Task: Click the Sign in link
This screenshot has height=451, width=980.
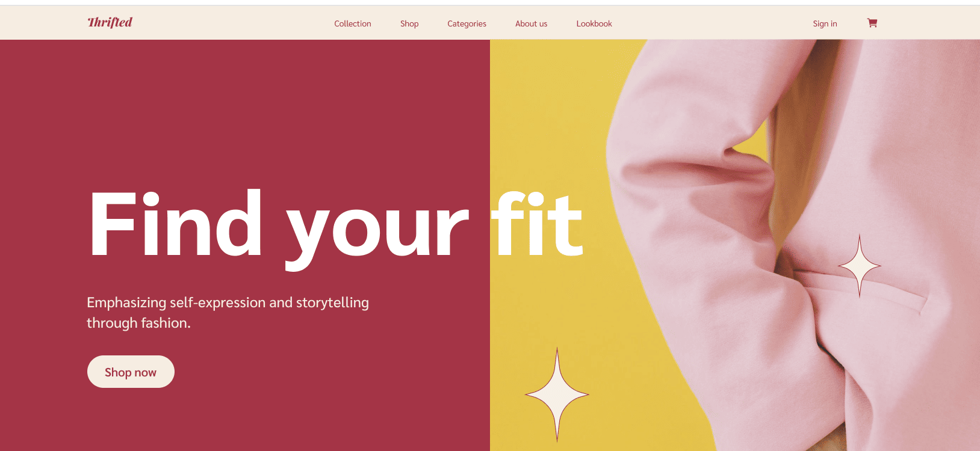Action: [825, 23]
